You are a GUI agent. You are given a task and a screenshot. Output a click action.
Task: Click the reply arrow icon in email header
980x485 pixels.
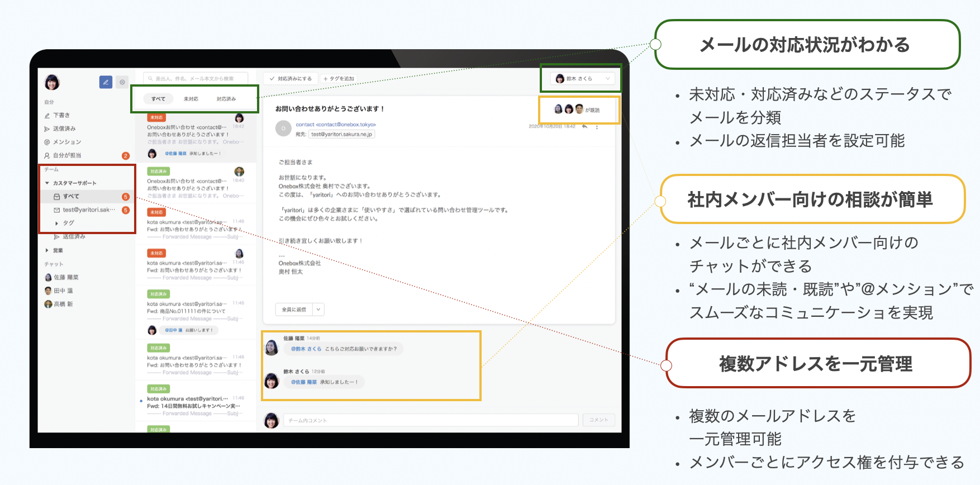click(584, 127)
